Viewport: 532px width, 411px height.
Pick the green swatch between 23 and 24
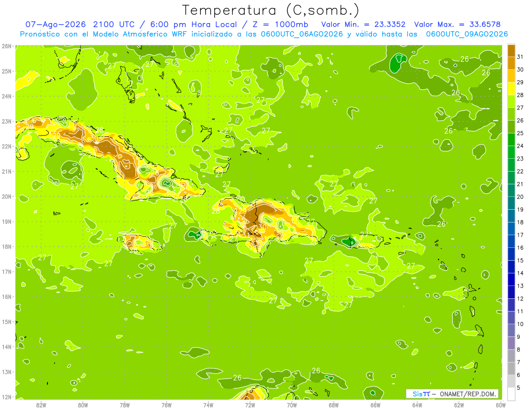click(x=511, y=152)
